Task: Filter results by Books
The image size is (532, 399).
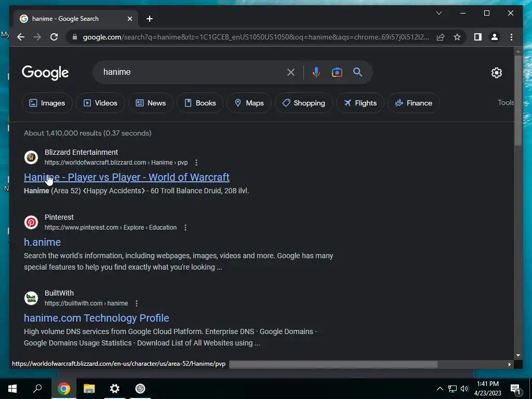Action: [x=200, y=103]
